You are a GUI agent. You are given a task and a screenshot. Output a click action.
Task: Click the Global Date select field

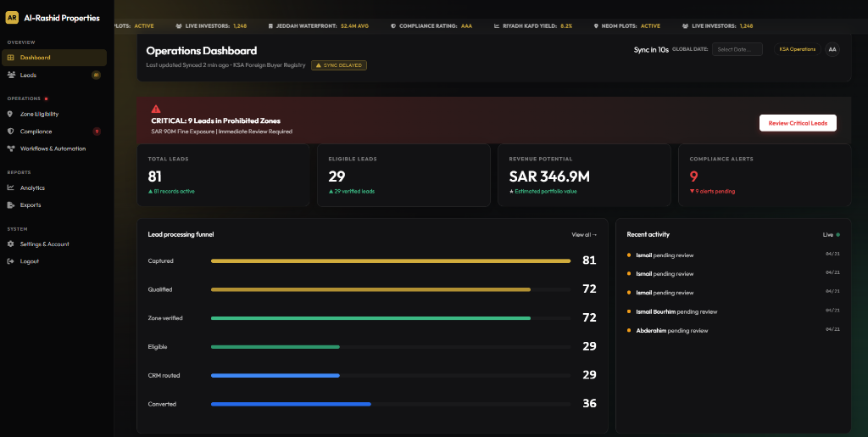737,49
